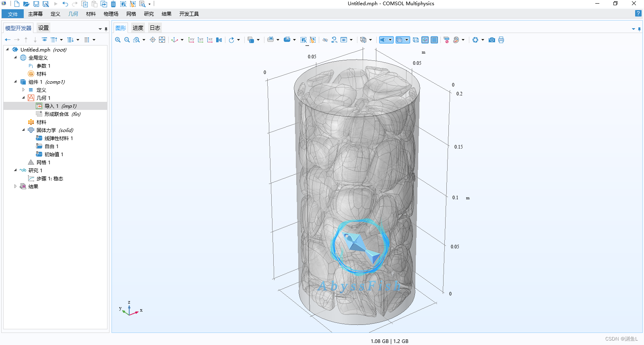Toggle wireframe rendering
This screenshot has width=644, height=345.
coord(416,40)
